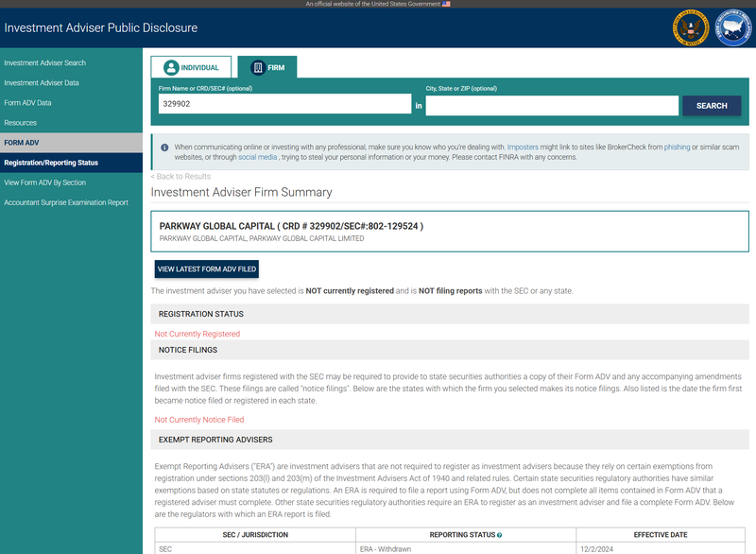Click the SEC / JURISDICTION column header
756x554 pixels.
point(255,535)
